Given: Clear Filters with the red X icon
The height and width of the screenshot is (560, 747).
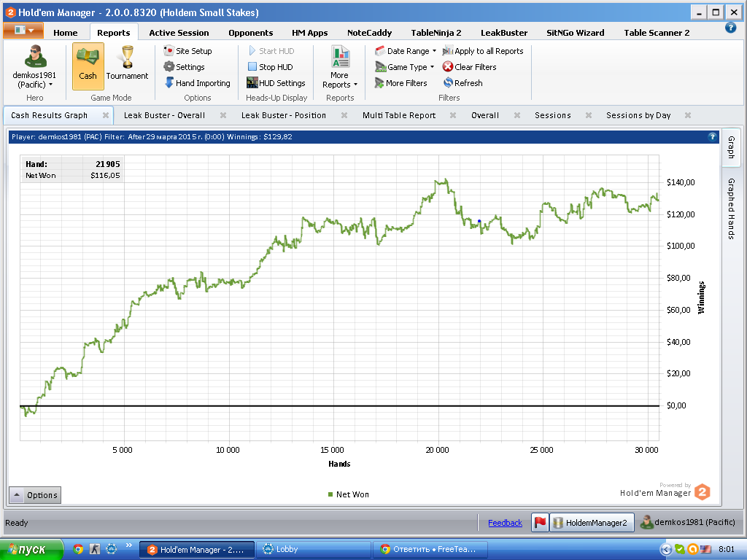Looking at the screenshot, I should 469,67.
